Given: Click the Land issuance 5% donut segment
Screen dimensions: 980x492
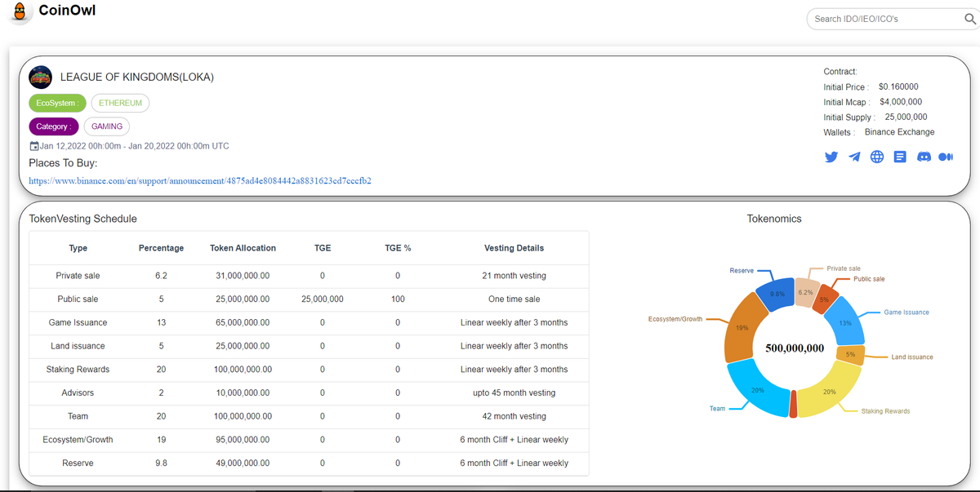Looking at the screenshot, I should pyautogui.click(x=851, y=355).
